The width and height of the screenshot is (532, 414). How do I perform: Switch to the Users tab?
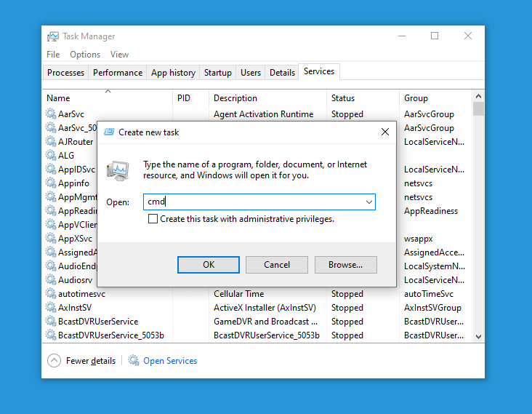[251, 73]
